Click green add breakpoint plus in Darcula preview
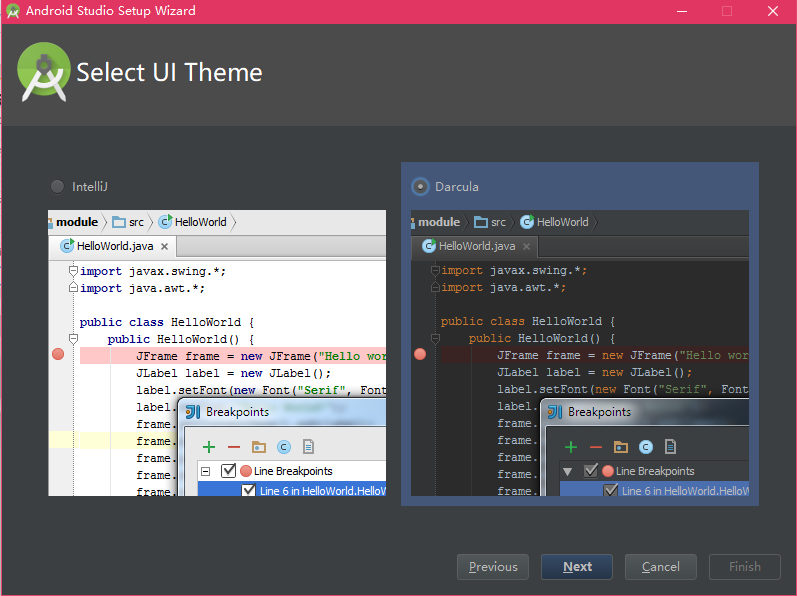 tap(571, 447)
